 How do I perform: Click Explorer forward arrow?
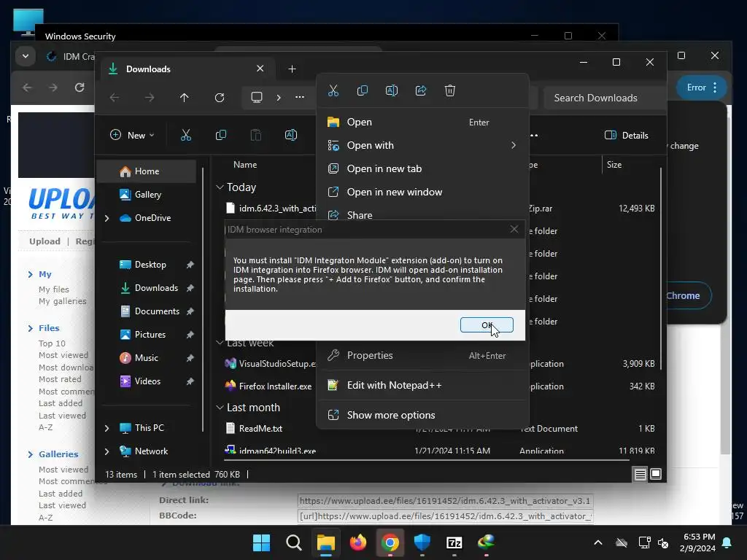(x=150, y=98)
